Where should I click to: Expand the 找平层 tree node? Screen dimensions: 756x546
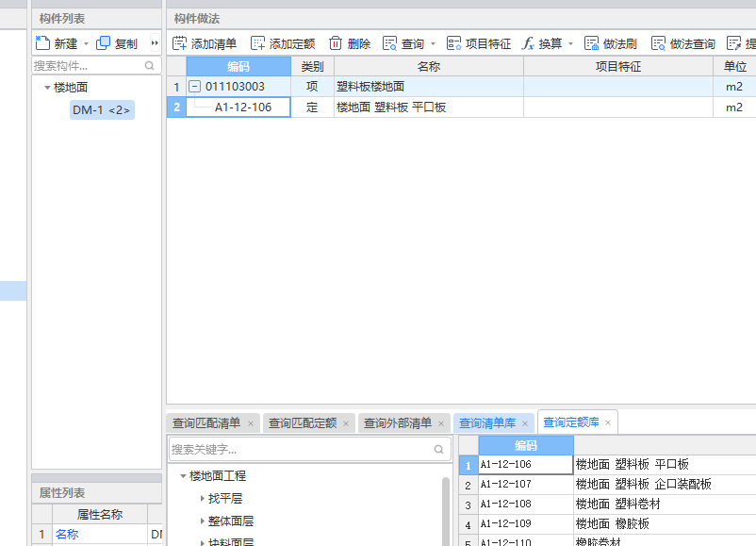tap(203, 498)
